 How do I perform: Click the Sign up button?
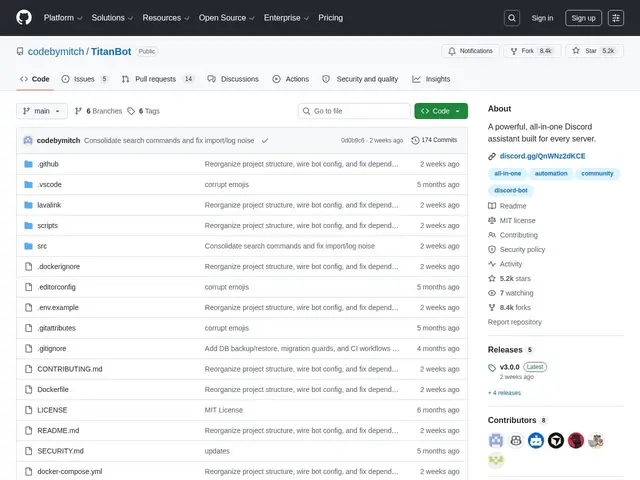[583, 18]
